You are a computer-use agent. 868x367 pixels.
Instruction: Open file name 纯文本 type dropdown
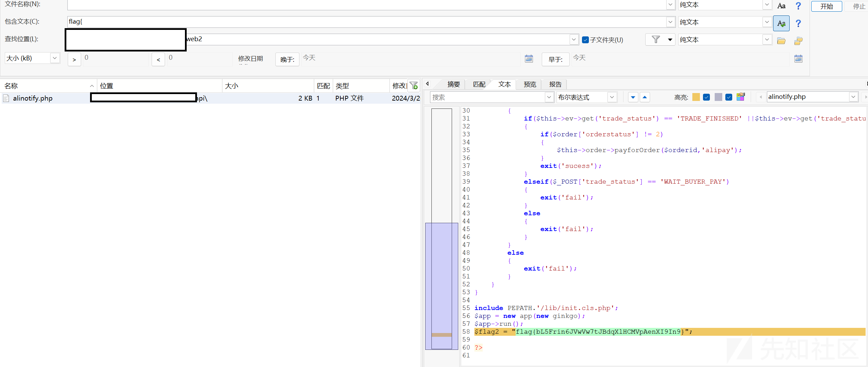pos(767,5)
